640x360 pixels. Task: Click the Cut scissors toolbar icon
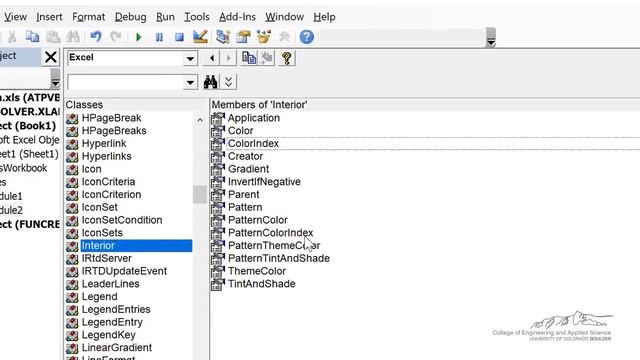coord(12,37)
